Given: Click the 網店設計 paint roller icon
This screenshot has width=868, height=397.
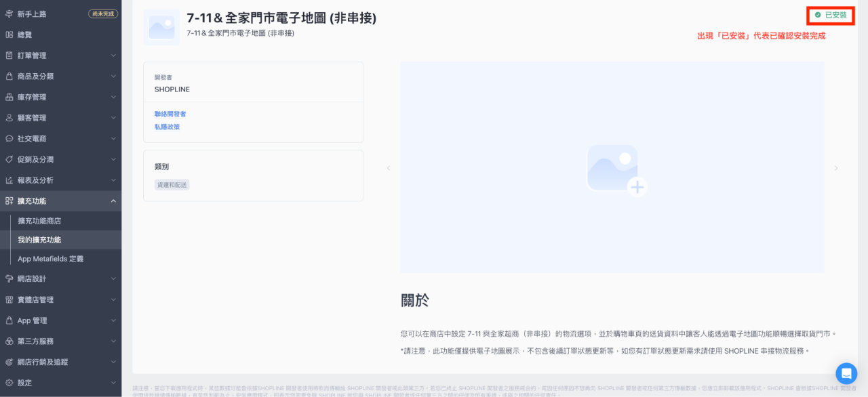Looking at the screenshot, I should (9, 278).
